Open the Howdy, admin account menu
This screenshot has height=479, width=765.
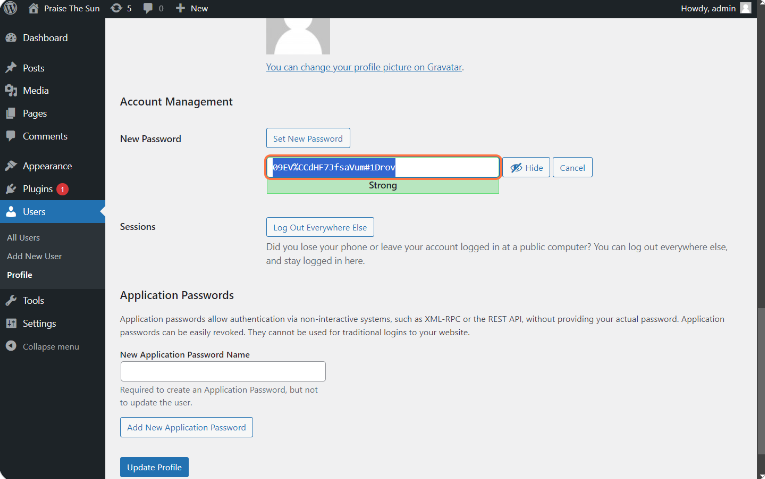click(x=708, y=8)
